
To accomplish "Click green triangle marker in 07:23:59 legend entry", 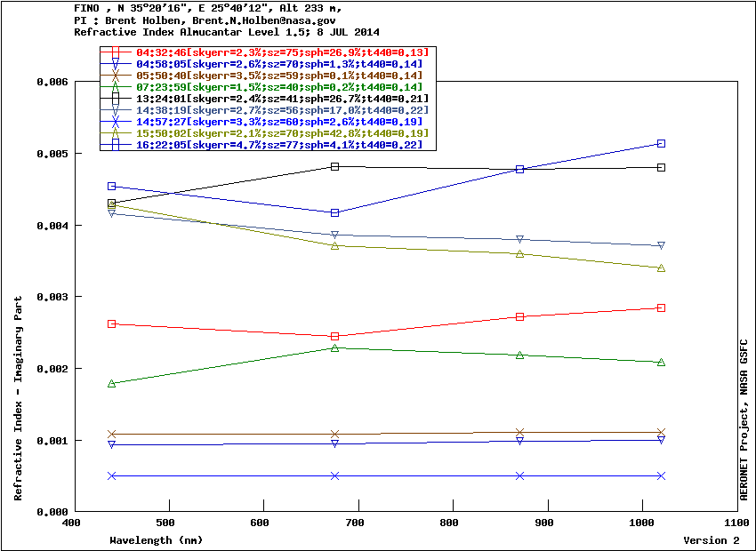I will click(115, 87).
